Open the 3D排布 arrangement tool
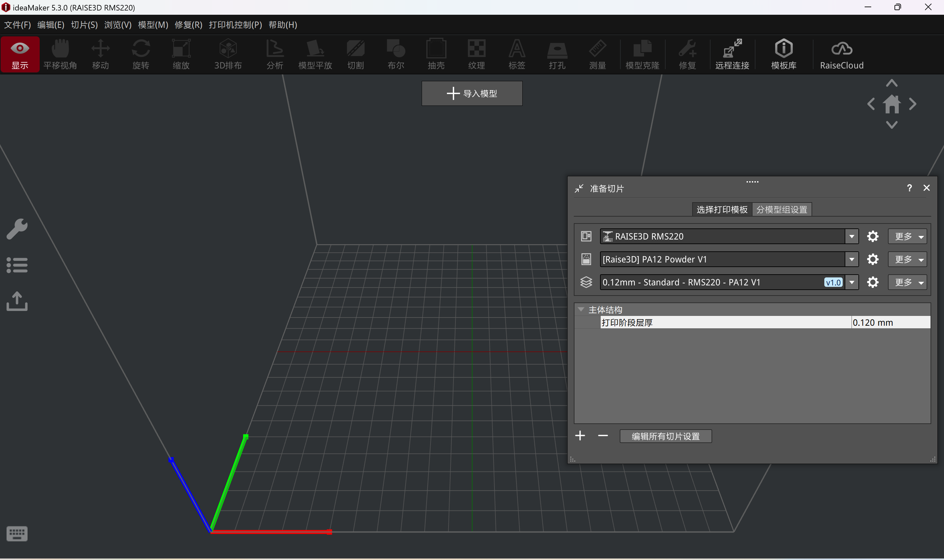Screen dimensions: 944x560 coord(228,54)
